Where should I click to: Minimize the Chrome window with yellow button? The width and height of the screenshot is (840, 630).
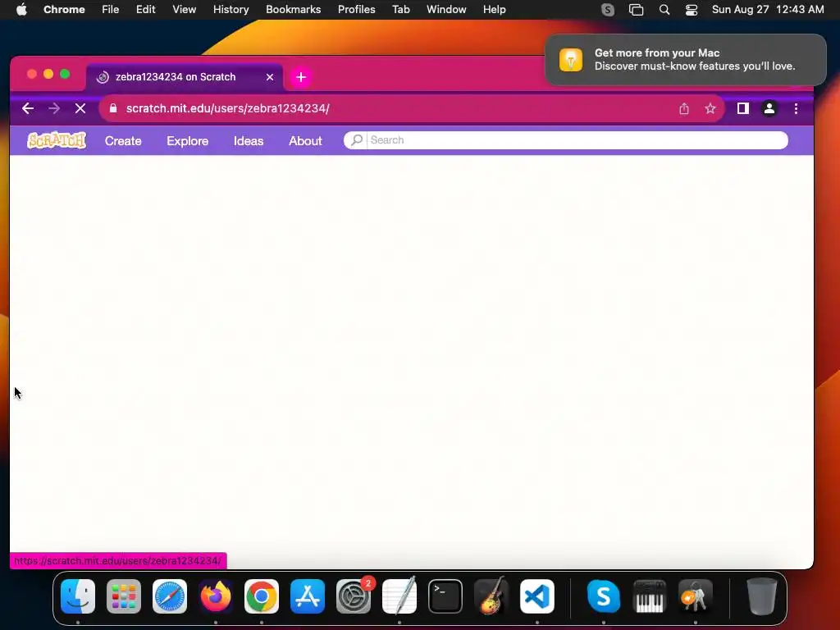tap(48, 74)
